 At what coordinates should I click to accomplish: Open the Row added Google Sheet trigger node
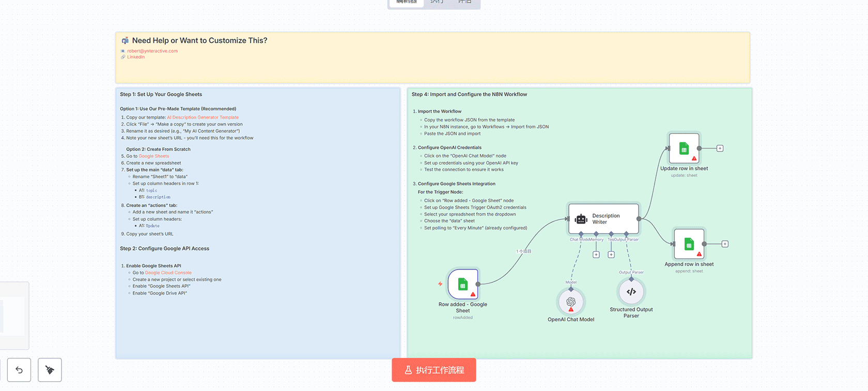(x=463, y=284)
